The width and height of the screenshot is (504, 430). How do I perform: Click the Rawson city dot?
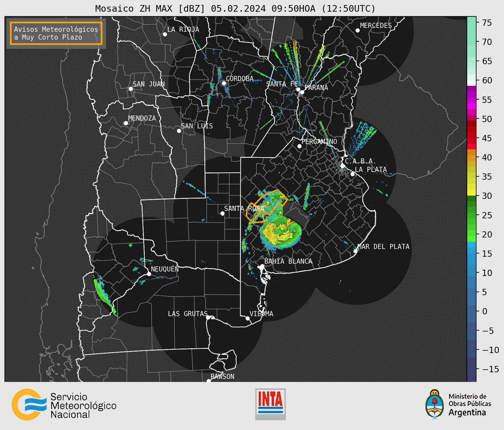[209, 381]
